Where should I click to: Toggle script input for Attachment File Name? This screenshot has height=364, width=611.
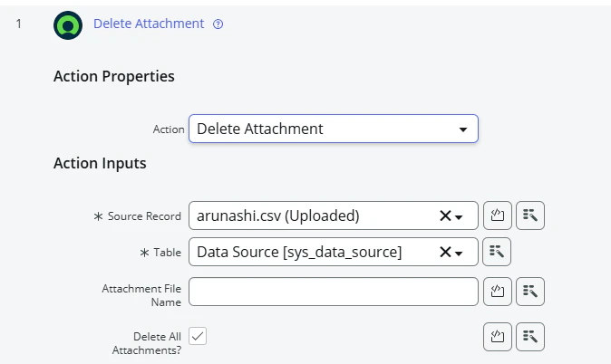click(x=497, y=292)
